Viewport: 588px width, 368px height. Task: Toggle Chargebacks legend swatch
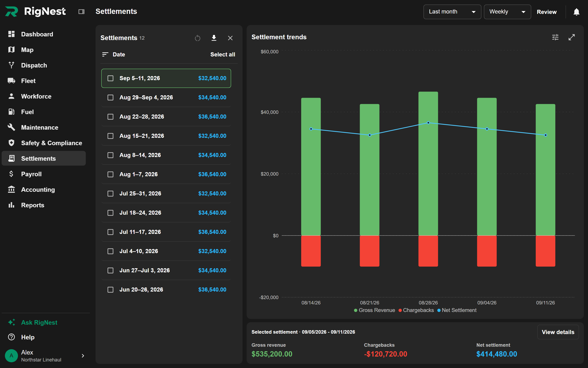click(400, 310)
